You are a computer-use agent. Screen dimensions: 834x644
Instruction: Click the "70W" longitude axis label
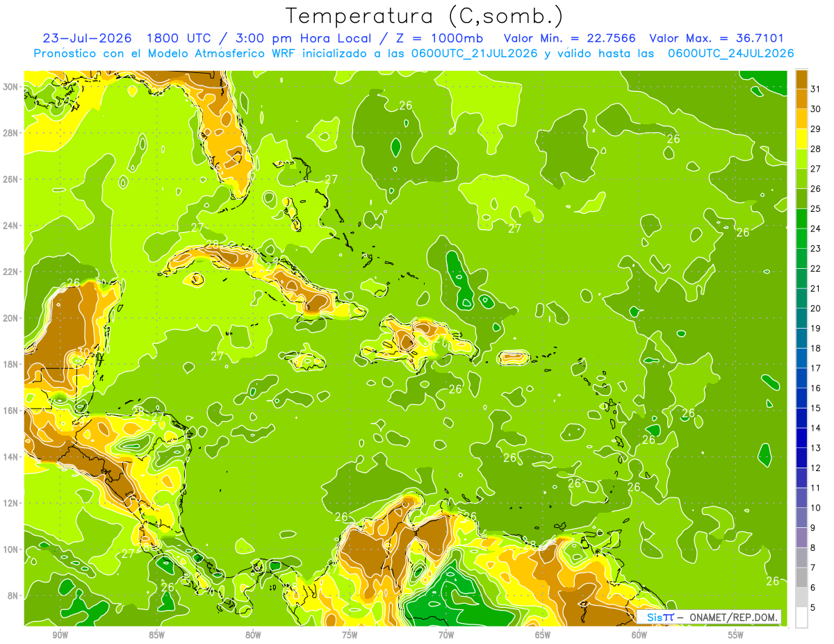coord(446,635)
